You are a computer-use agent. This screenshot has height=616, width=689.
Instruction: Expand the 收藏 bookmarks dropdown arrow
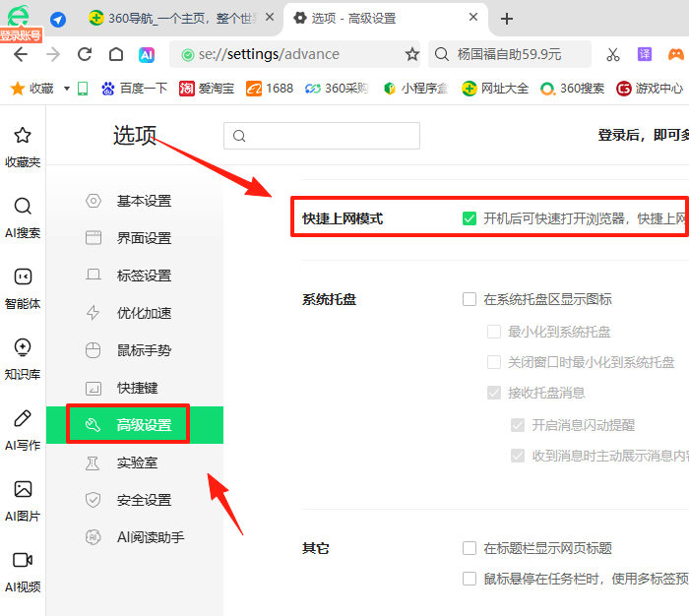(x=67, y=89)
